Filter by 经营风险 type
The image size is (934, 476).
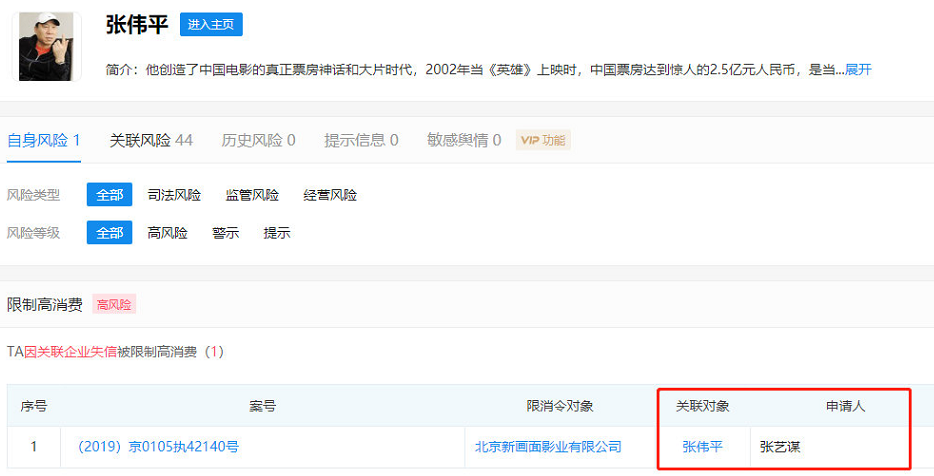coord(330,195)
